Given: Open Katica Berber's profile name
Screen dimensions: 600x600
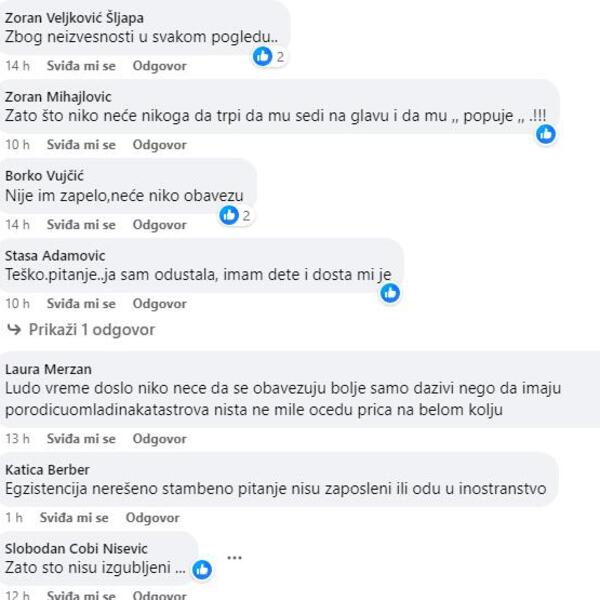Looking at the screenshot, I should pos(47,469).
